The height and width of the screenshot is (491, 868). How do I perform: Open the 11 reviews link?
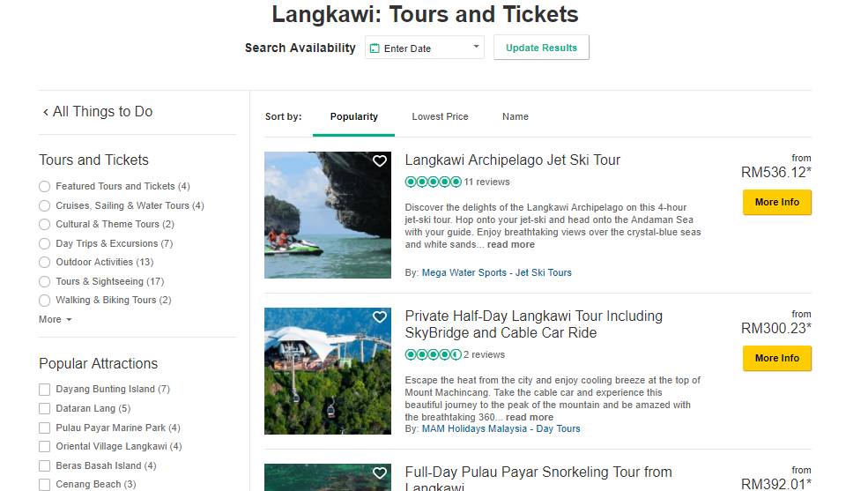(x=486, y=182)
